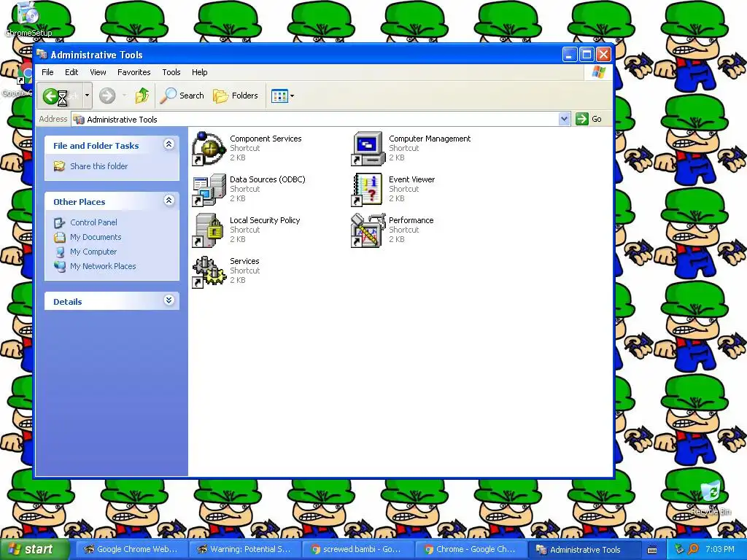The height and width of the screenshot is (560, 747).
Task: Open Control Panel link
Action: pos(93,222)
